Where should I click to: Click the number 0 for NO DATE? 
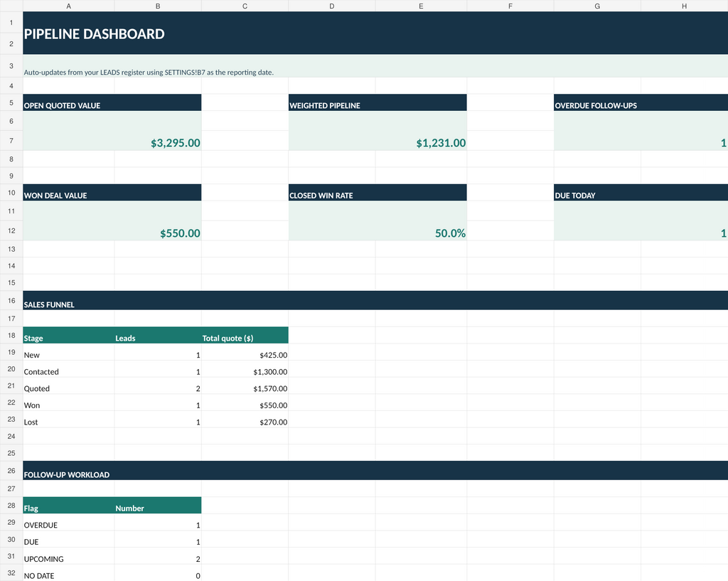pyautogui.click(x=158, y=572)
